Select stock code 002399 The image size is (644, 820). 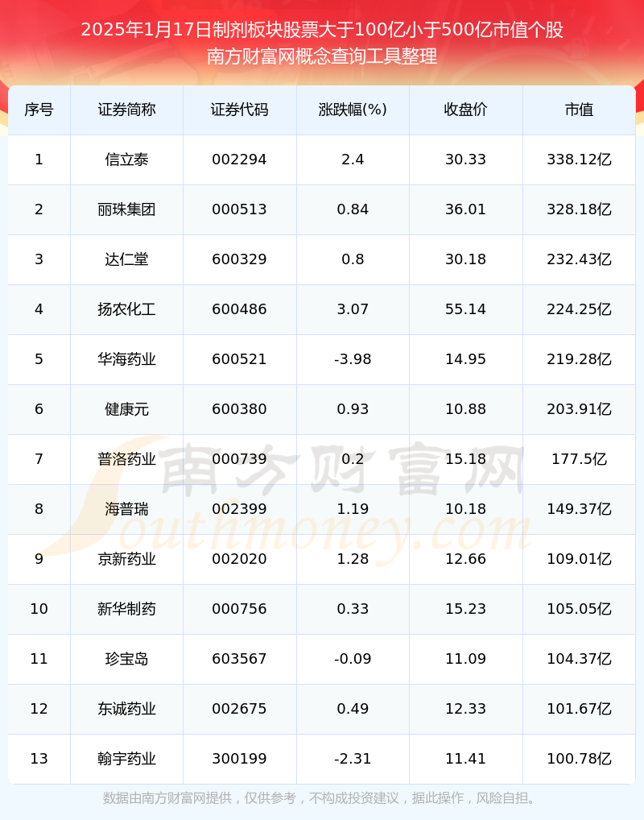239,509
